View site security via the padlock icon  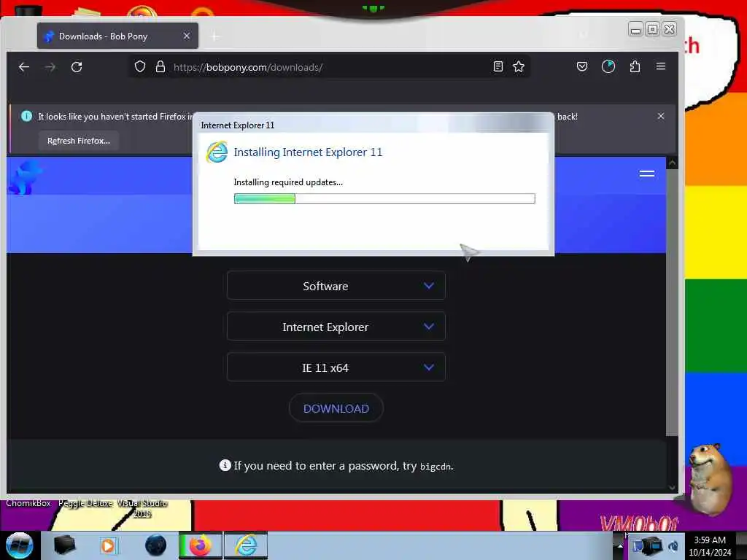pos(160,66)
